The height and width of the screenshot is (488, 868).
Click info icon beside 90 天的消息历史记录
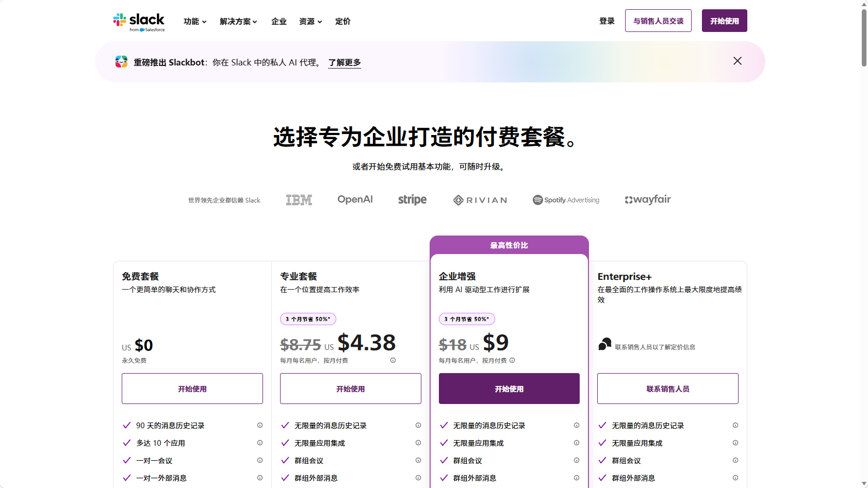pos(260,426)
